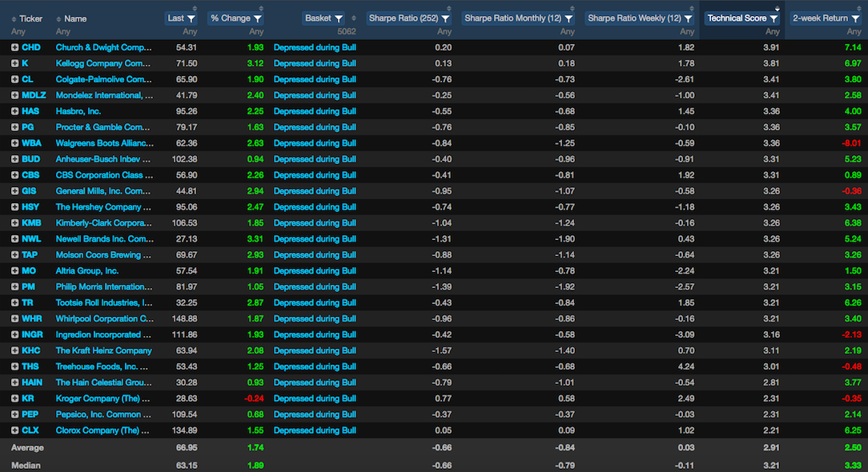Open Altria Group, Inc. name link
The width and height of the screenshot is (868, 472).
pyautogui.click(x=87, y=271)
